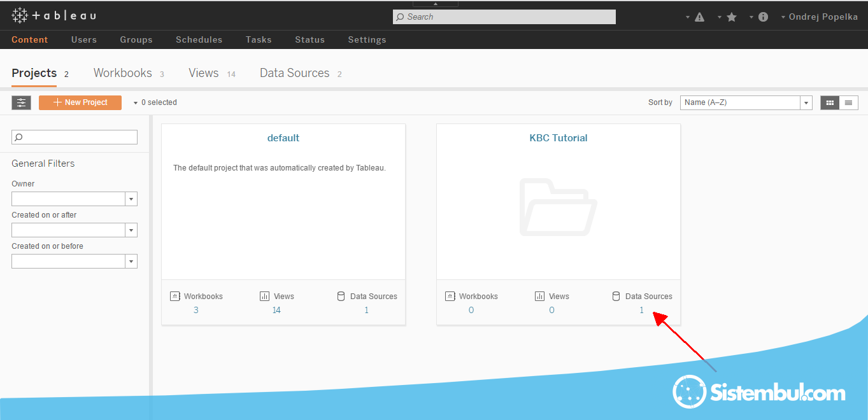The width and height of the screenshot is (868, 420).
Task: Click views count 0 in KBC Tutorial
Action: 551,311
